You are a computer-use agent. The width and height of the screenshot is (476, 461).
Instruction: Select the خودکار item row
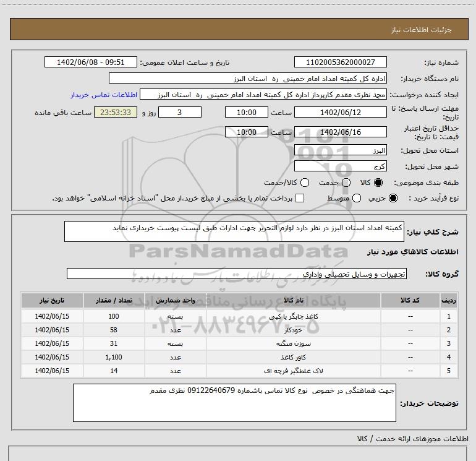pos(239,330)
